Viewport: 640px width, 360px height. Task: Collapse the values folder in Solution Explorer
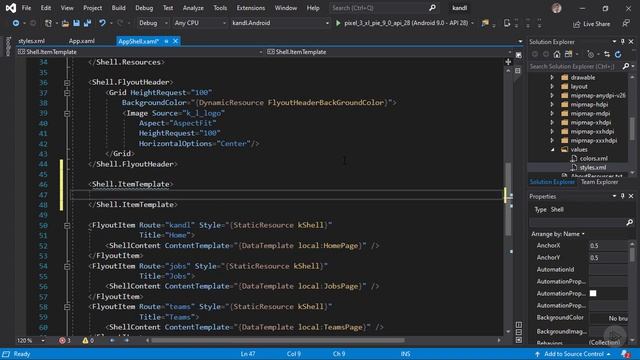552,149
